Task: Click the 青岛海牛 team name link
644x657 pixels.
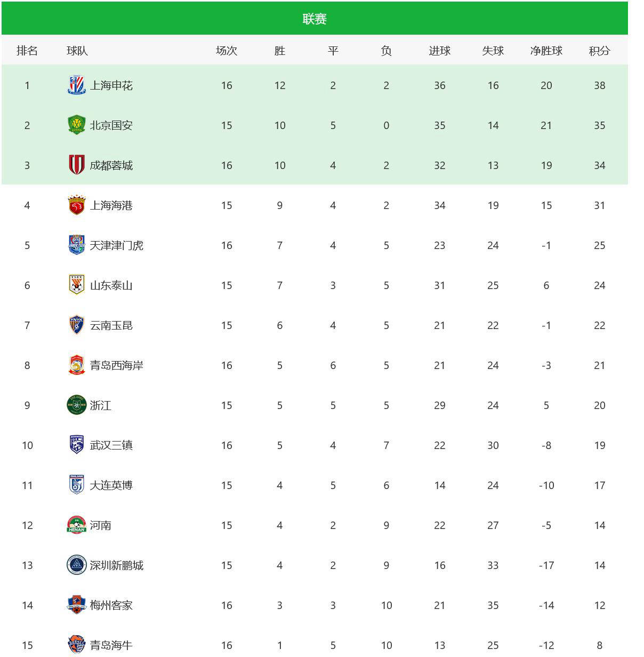Action: pyautogui.click(x=111, y=645)
